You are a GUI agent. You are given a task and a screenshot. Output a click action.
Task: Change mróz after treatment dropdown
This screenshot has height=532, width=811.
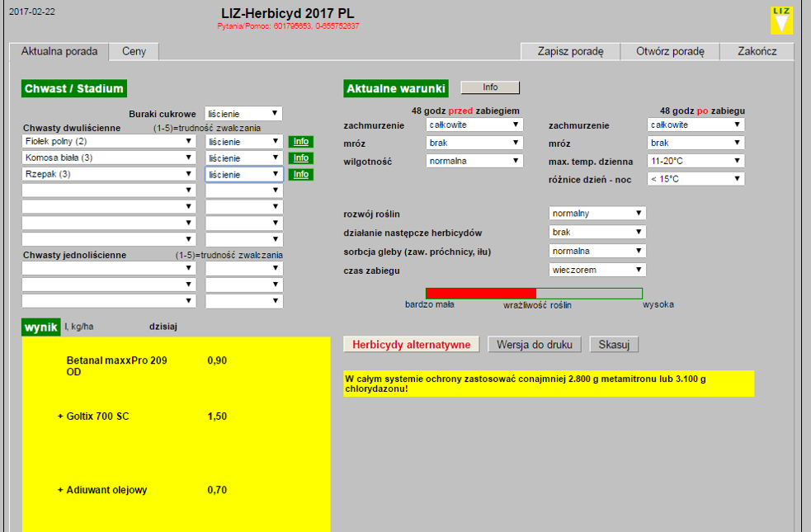pyautogui.click(x=695, y=143)
